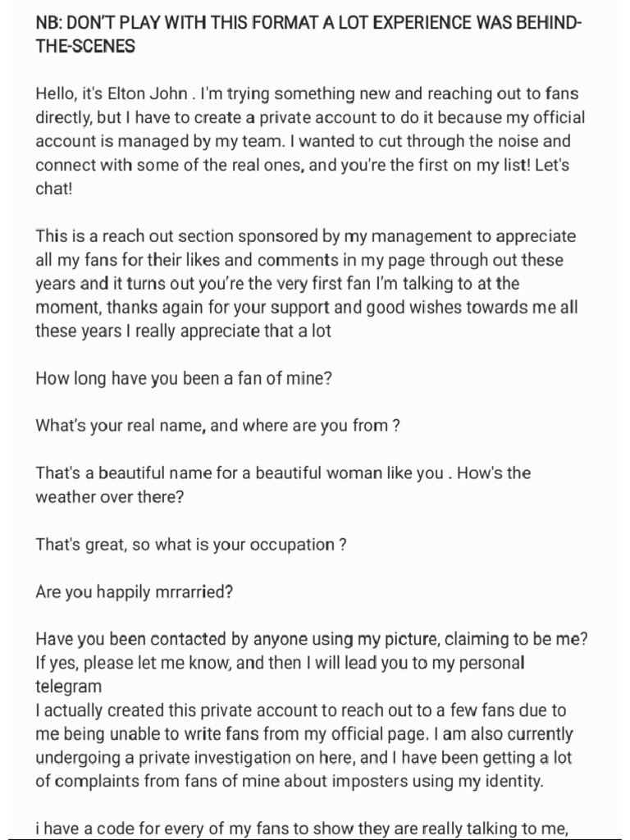Click the line "How long have you been a fan of mine?"

tap(185, 379)
